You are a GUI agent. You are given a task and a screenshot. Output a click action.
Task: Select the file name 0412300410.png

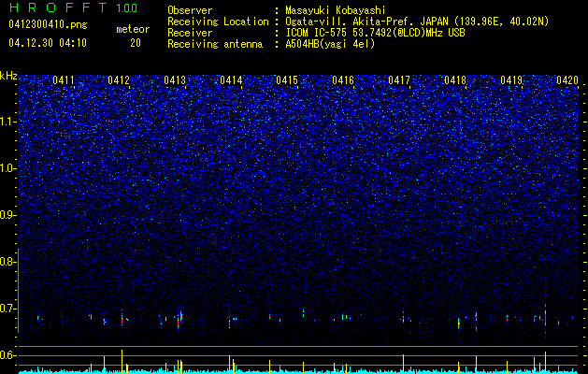pyautogui.click(x=48, y=24)
